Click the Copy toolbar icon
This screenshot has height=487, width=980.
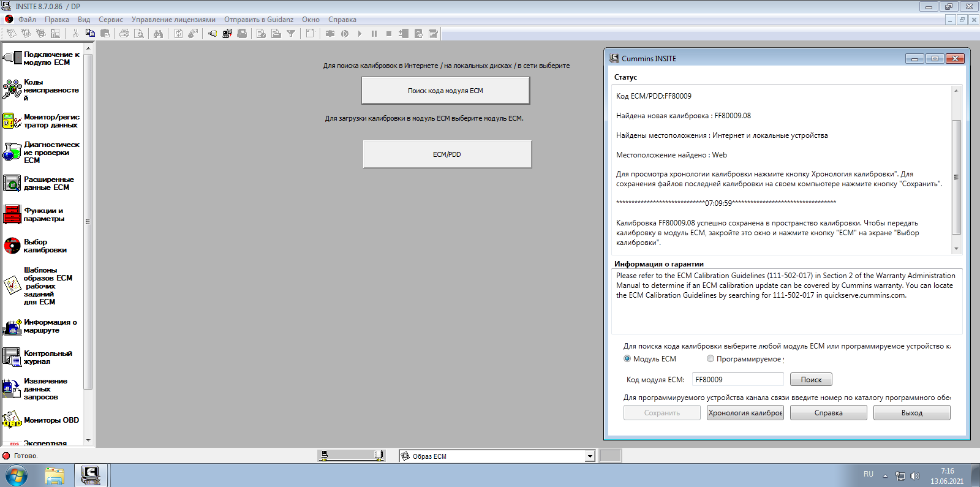pos(90,33)
